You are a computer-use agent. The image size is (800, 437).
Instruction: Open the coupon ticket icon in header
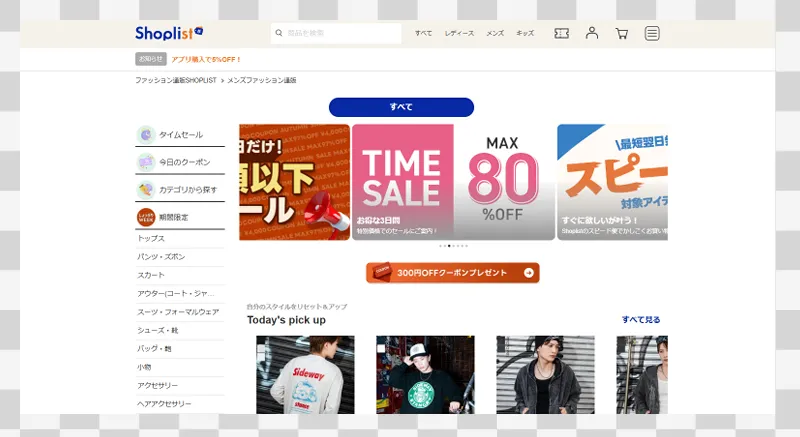tap(561, 33)
